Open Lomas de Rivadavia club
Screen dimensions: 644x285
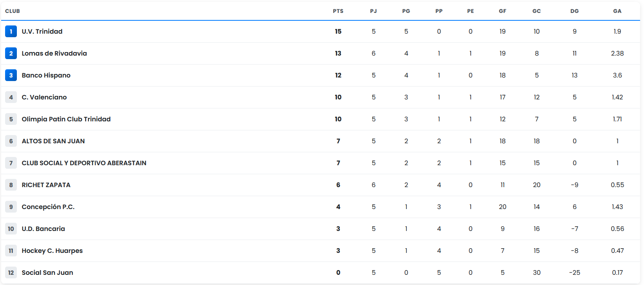[x=54, y=53]
